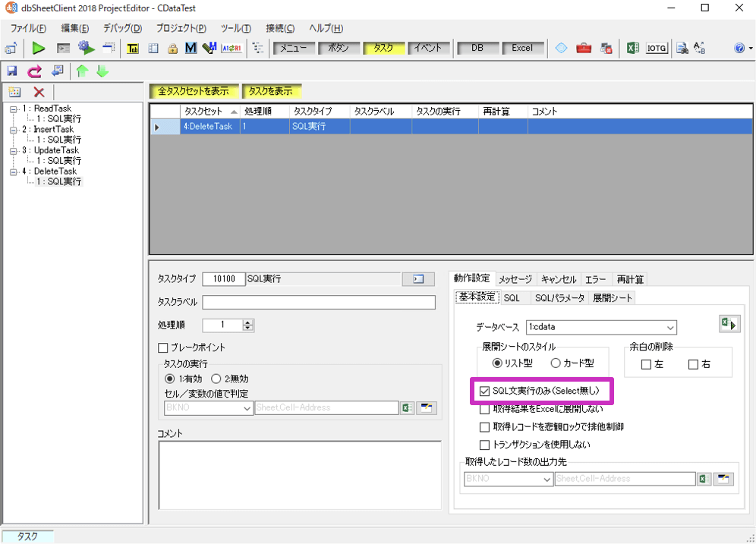
Task: Switch to the SQLパラメータ tab
Action: point(559,298)
